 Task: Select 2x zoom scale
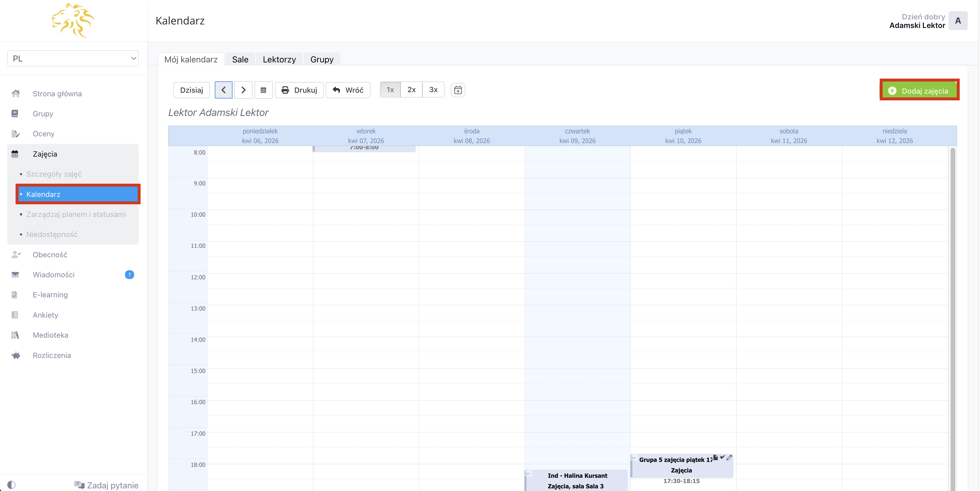coord(411,90)
